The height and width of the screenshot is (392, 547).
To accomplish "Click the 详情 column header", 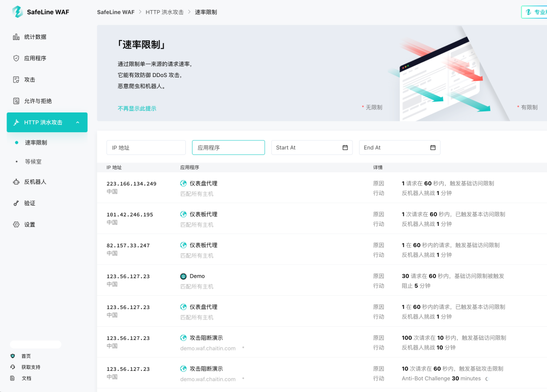I will (378, 168).
